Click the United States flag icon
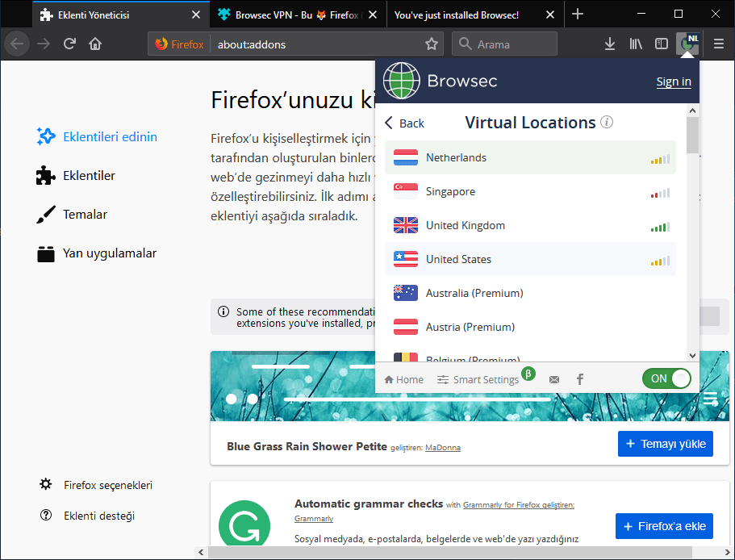 406,259
